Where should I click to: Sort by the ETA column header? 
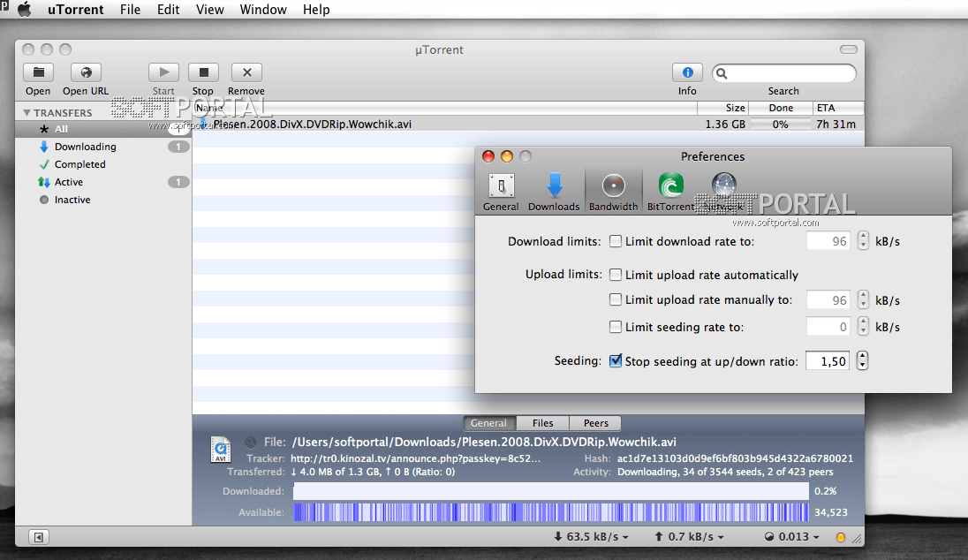coord(838,108)
